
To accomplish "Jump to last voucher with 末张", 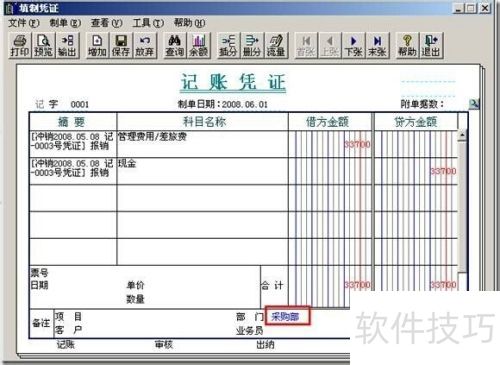I will [x=377, y=46].
